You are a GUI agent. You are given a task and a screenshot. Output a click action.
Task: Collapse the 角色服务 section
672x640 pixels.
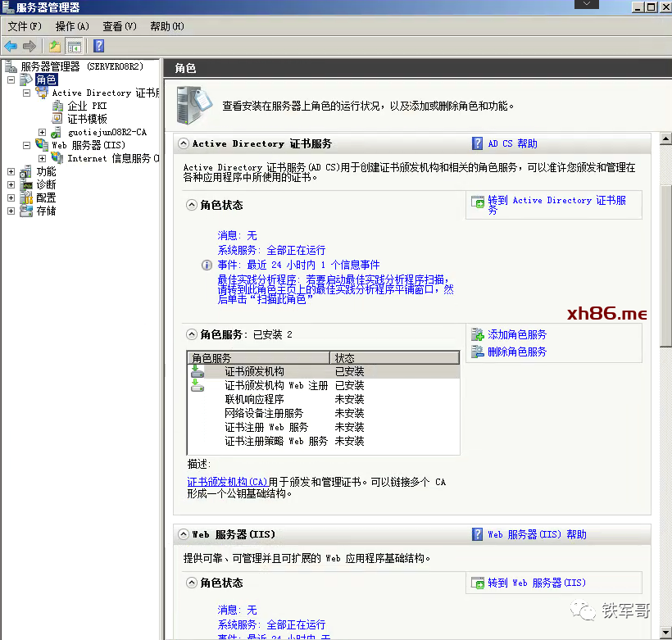click(192, 334)
